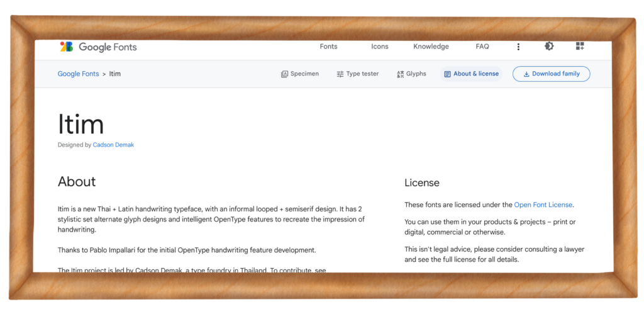Screen dimensions: 644x314
Task: Open the Specimen tab
Action: [299, 74]
